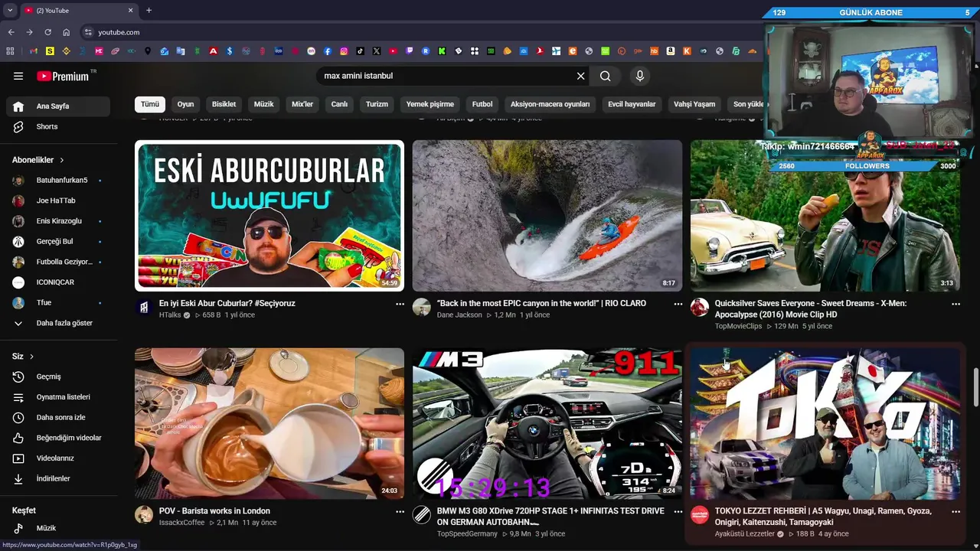This screenshot has width=980, height=551.
Task: Open Geçmiş watch history
Action: click(58, 377)
